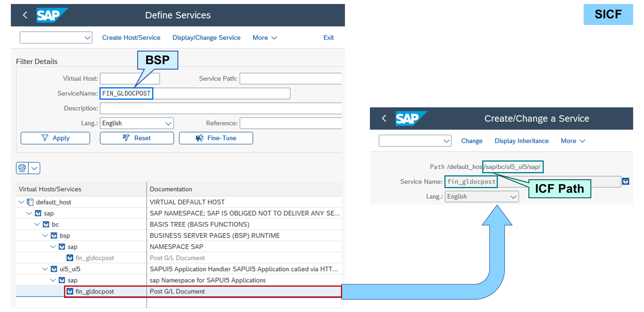
Task: Click Create Host/Service in toolbar
Action: point(131,38)
